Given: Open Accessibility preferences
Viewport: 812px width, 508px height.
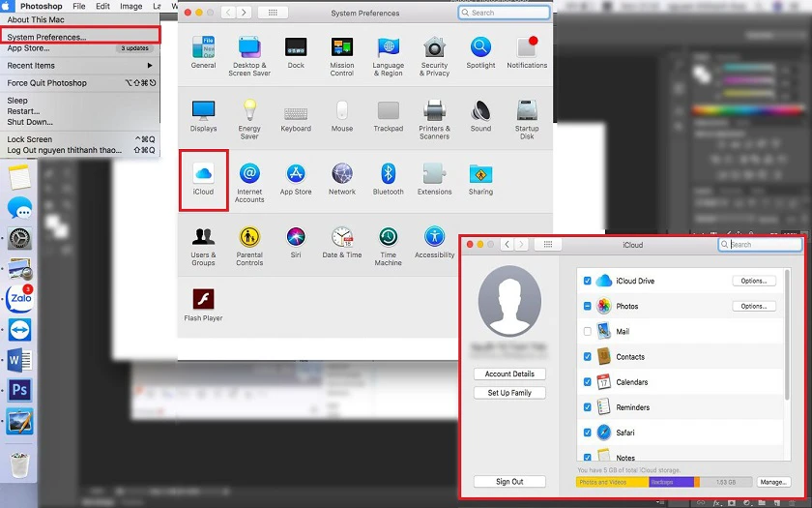Looking at the screenshot, I should coord(434,243).
